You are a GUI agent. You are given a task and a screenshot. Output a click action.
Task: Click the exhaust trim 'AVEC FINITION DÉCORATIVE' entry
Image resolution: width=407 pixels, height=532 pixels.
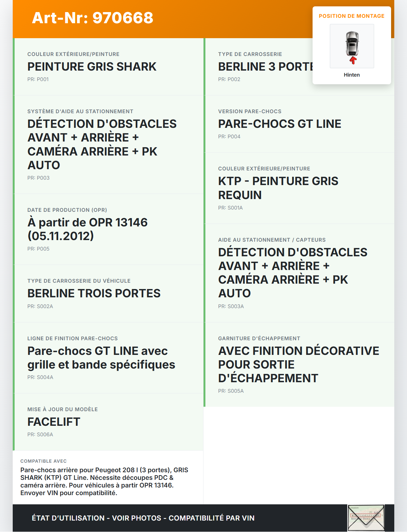(x=299, y=364)
